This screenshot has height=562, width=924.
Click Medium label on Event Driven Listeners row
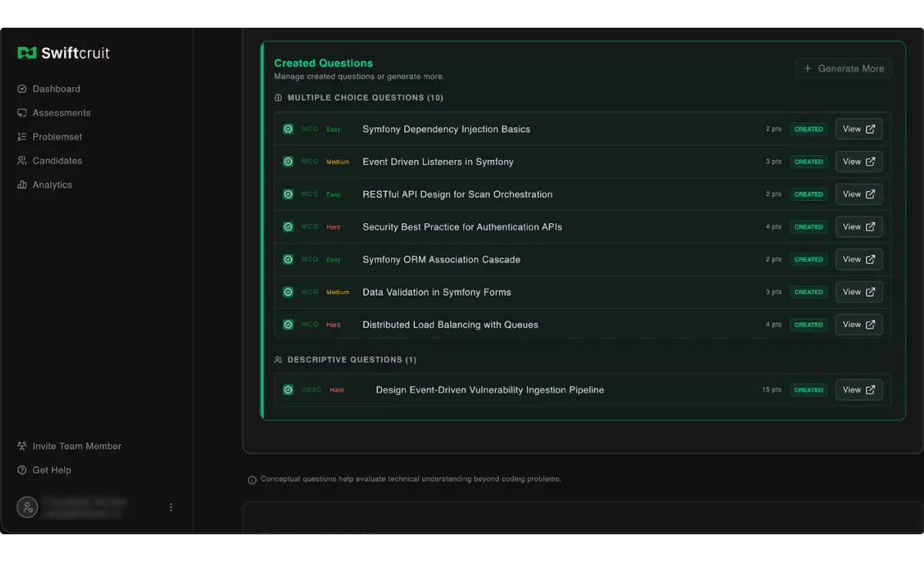point(337,162)
